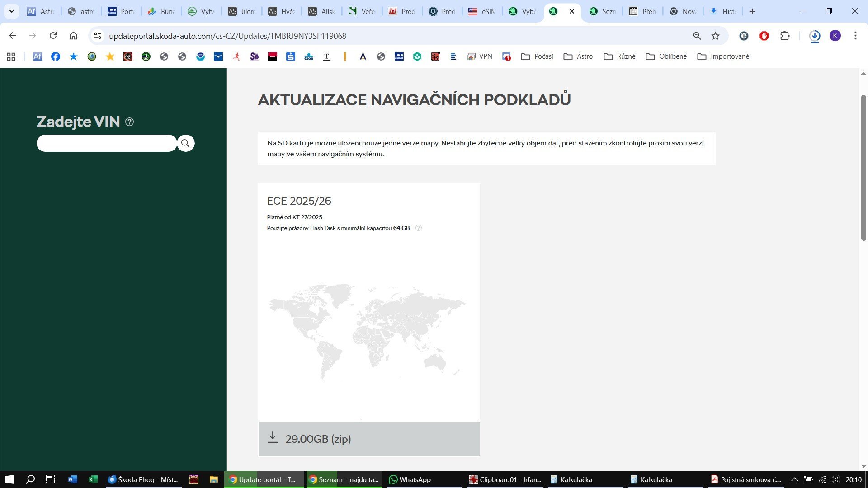Open Task View on taskbar
Image resolution: width=868 pixels, height=488 pixels.
[51, 479]
